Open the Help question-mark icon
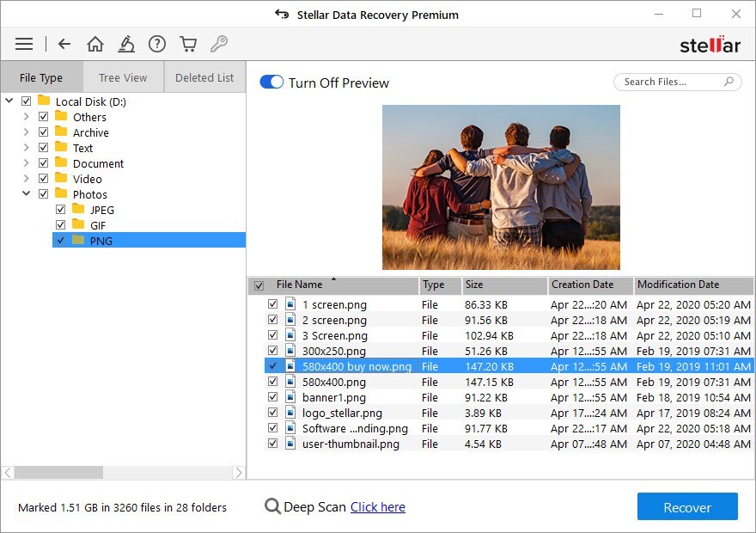The height and width of the screenshot is (533, 756). click(x=157, y=44)
